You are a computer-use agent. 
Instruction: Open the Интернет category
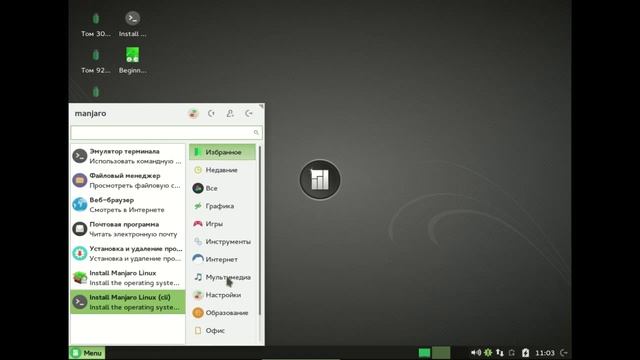[x=222, y=259]
